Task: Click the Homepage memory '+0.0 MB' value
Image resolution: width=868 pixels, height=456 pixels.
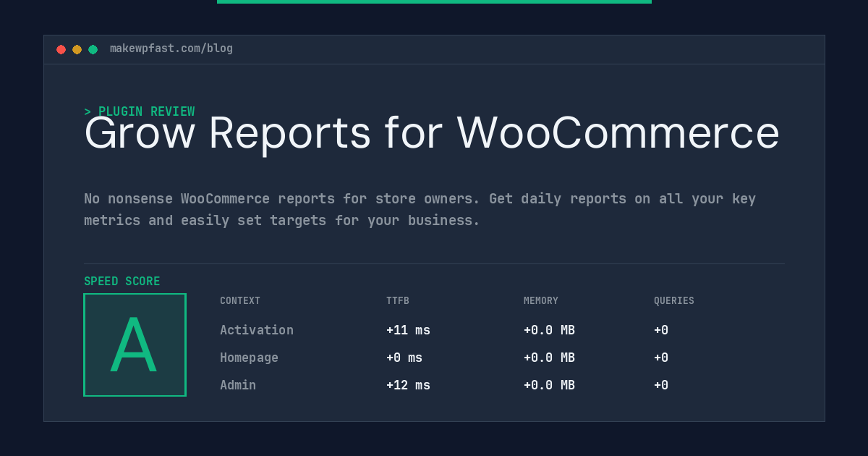Action: [x=549, y=358]
